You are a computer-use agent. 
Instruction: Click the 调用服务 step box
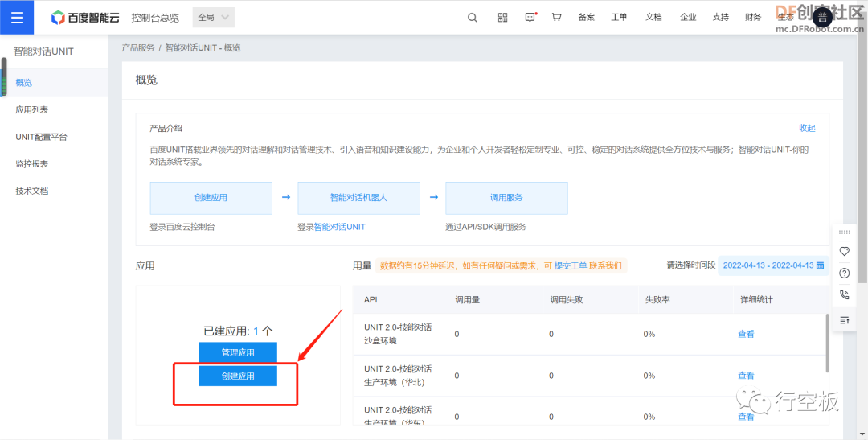tap(506, 198)
